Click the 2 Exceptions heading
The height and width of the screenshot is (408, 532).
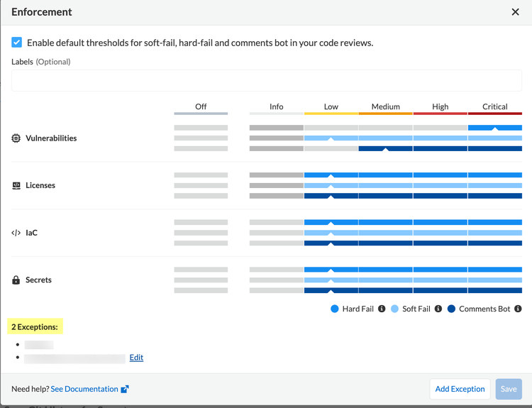[35, 327]
